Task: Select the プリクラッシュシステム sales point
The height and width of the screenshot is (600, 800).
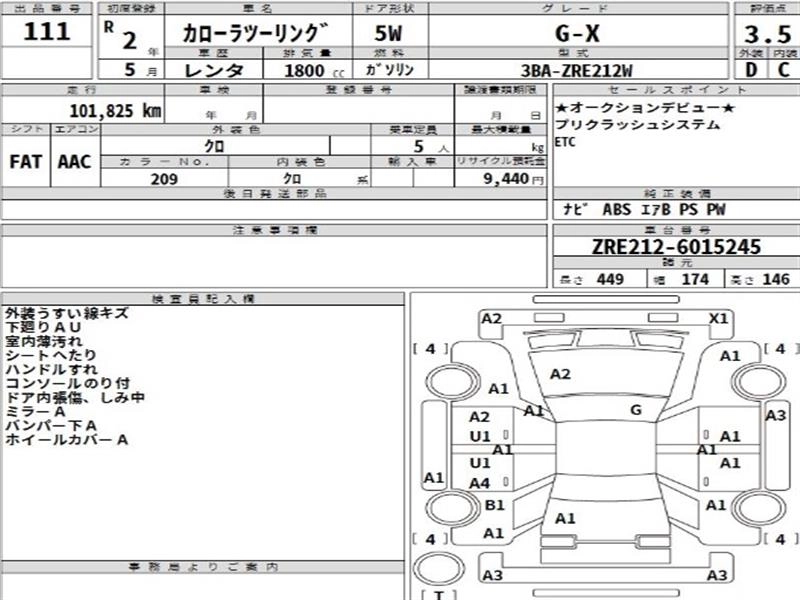Action: coord(637,124)
